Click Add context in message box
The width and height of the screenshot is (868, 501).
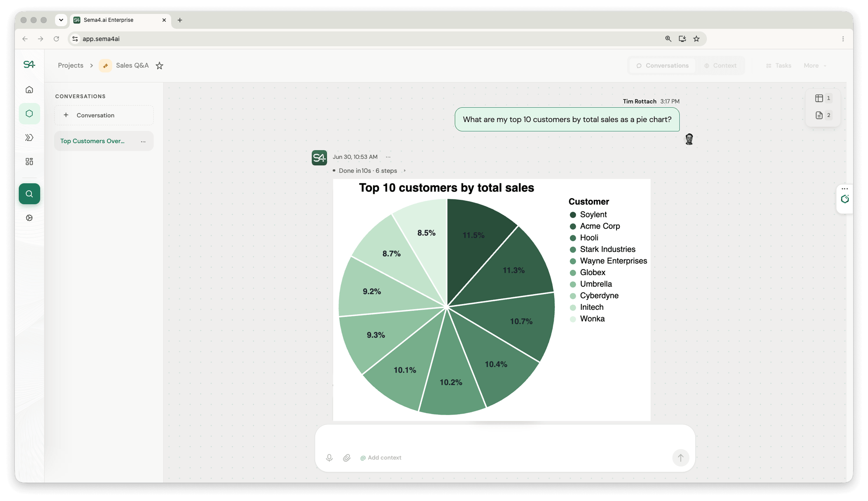[380, 457]
